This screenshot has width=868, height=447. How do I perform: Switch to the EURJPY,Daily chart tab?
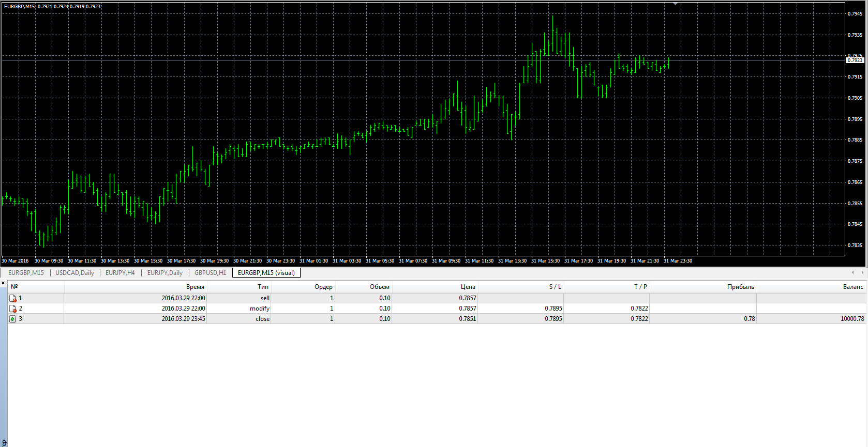click(164, 273)
